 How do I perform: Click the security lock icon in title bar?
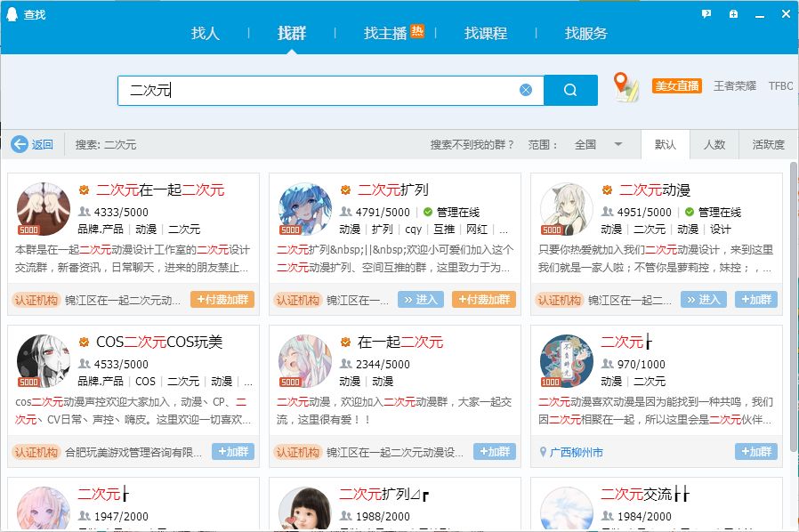[x=731, y=13]
